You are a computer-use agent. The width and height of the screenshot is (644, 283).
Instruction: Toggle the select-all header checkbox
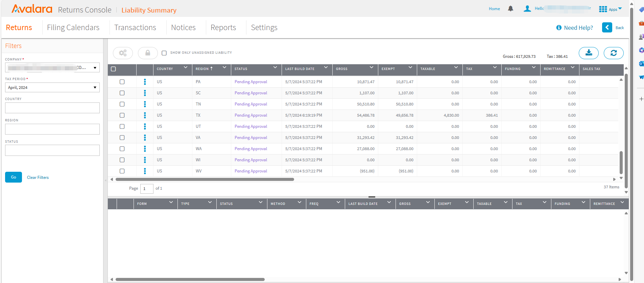[x=114, y=69]
